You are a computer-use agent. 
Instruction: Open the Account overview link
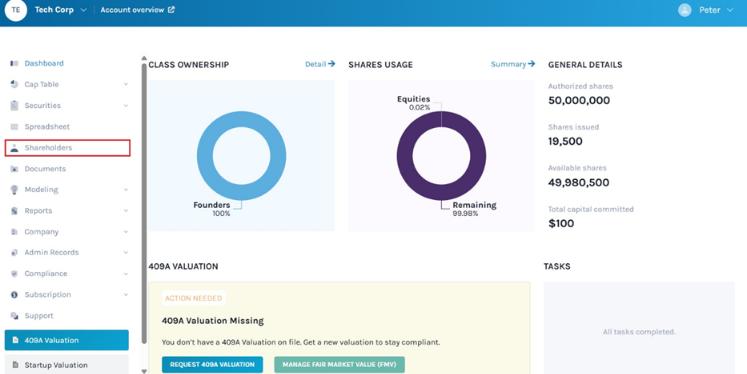coord(137,10)
